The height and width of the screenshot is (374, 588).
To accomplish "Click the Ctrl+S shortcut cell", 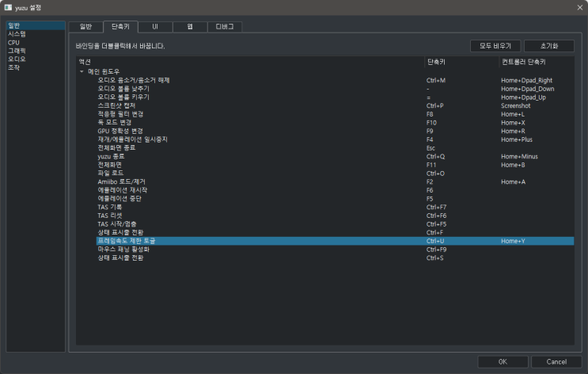I will (x=434, y=258).
